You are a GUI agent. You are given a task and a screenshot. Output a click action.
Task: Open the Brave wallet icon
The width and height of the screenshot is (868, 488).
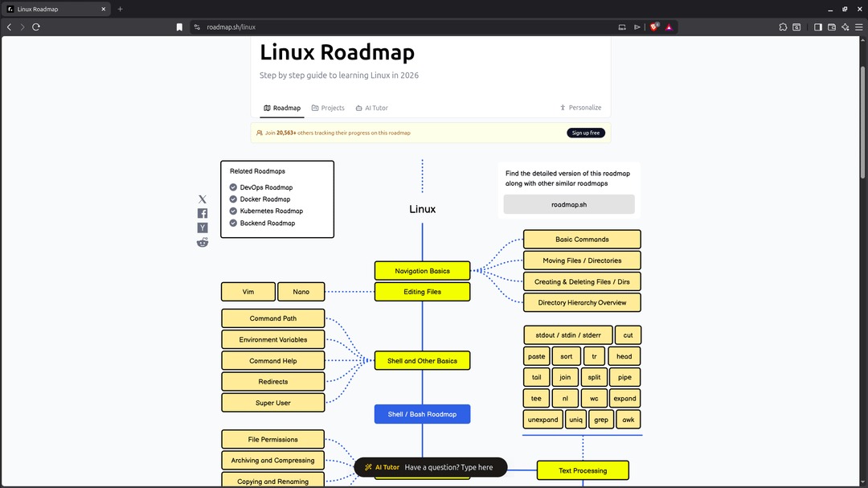[x=832, y=27]
